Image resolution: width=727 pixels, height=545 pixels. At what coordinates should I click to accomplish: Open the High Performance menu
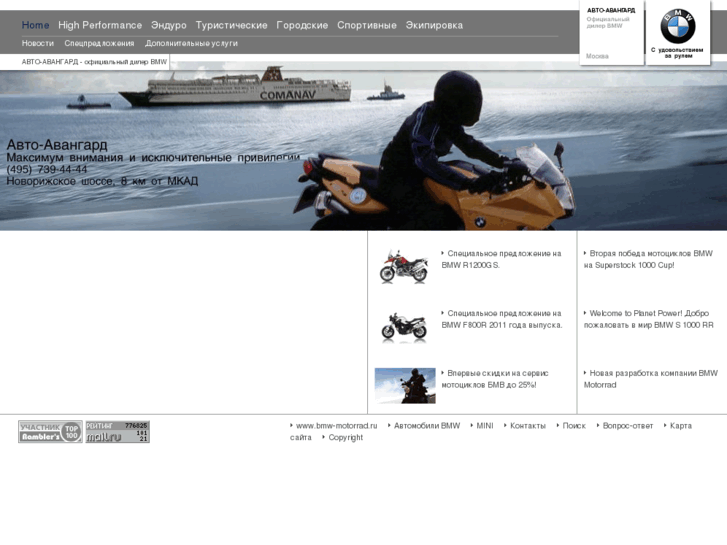[100, 25]
